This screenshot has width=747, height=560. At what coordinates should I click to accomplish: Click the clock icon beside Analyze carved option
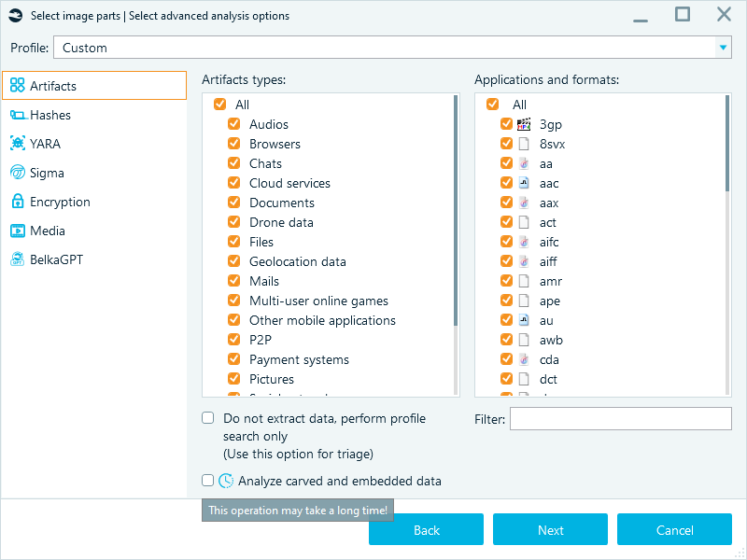[x=226, y=481]
